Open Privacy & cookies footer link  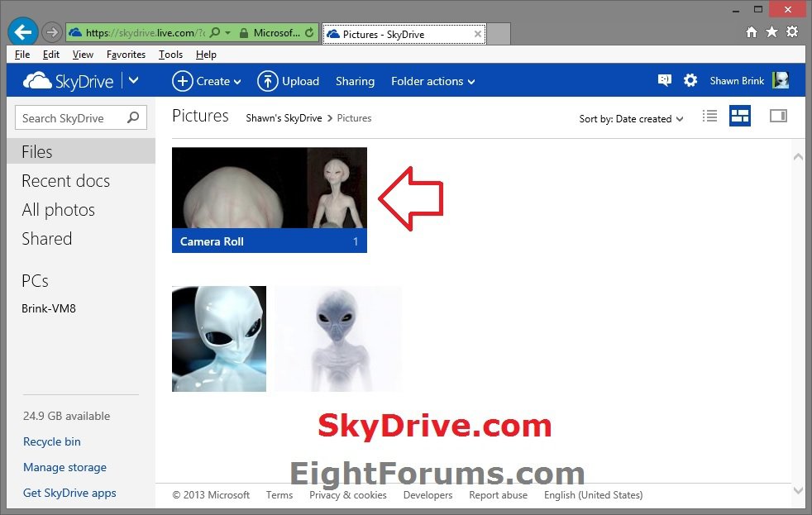point(348,495)
